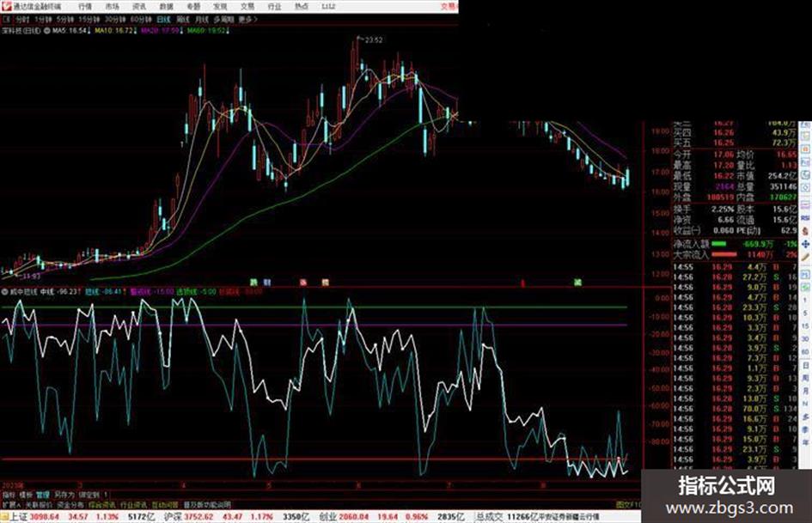Open the 资金分布 tab
The height and width of the screenshot is (523, 812).
tap(70, 504)
